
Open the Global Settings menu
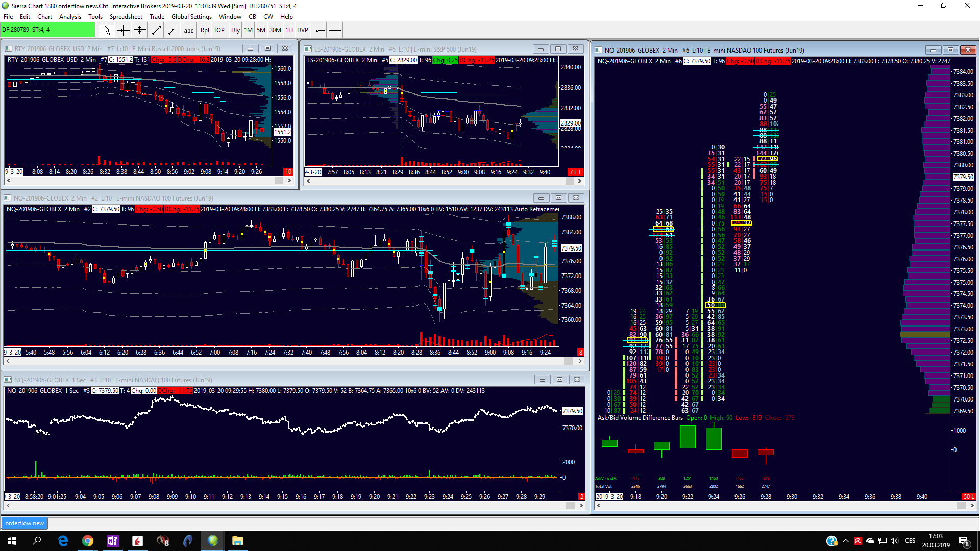click(191, 17)
